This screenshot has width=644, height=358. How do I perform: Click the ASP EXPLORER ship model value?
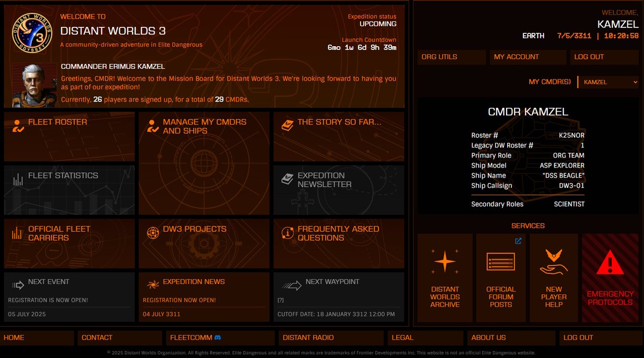tap(562, 165)
